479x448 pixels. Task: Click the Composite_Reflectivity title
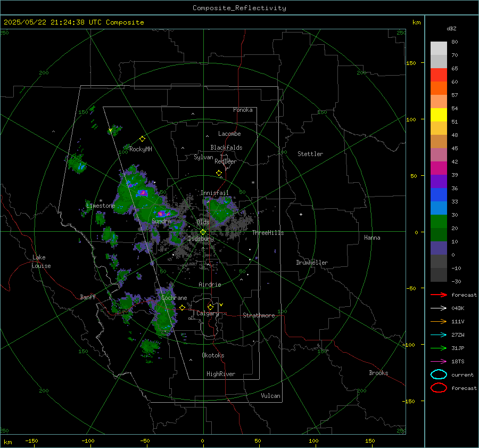(240, 8)
